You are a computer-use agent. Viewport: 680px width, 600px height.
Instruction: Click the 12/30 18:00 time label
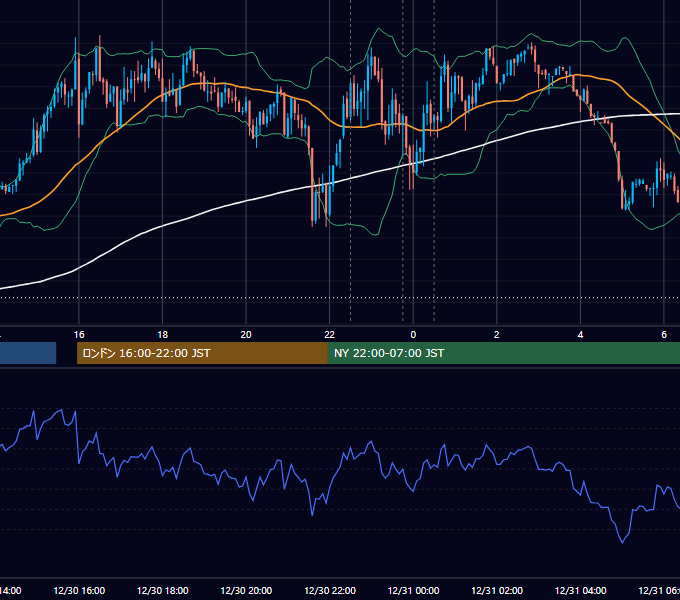coord(163,590)
